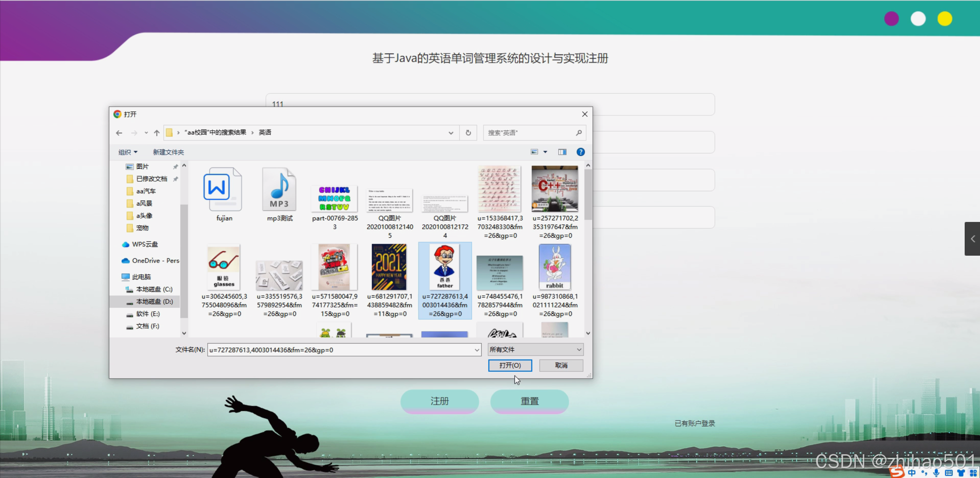Click the 打开(O) button
The width and height of the screenshot is (980, 478).
tap(510, 365)
